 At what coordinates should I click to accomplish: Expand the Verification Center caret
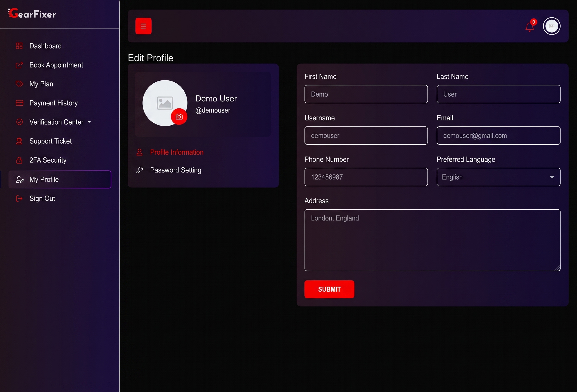89,122
